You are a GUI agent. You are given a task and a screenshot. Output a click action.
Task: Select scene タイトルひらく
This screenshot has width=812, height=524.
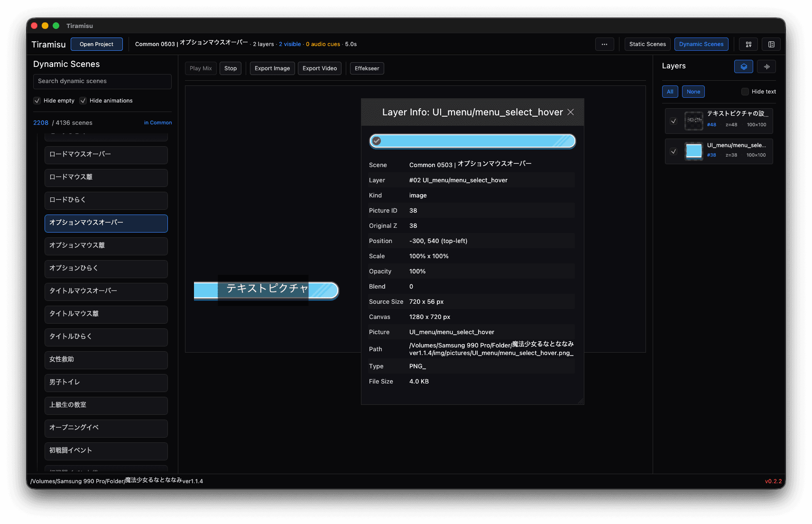pyautogui.click(x=106, y=337)
